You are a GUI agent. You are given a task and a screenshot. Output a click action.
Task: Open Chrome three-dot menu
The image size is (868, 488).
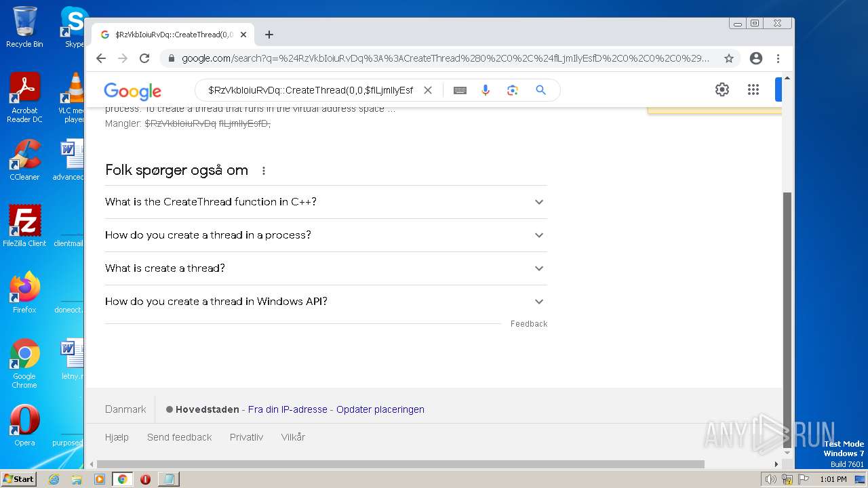coord(778,58)
